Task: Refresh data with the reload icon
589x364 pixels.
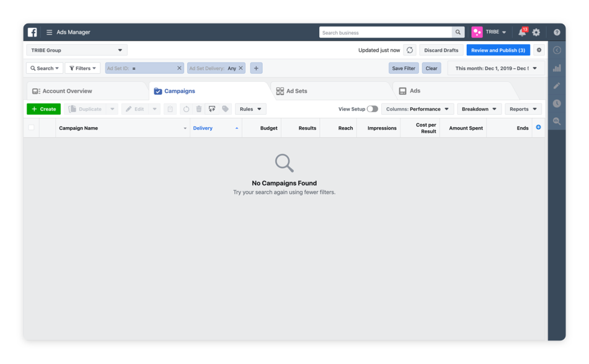Action: (x=410, y=50)
